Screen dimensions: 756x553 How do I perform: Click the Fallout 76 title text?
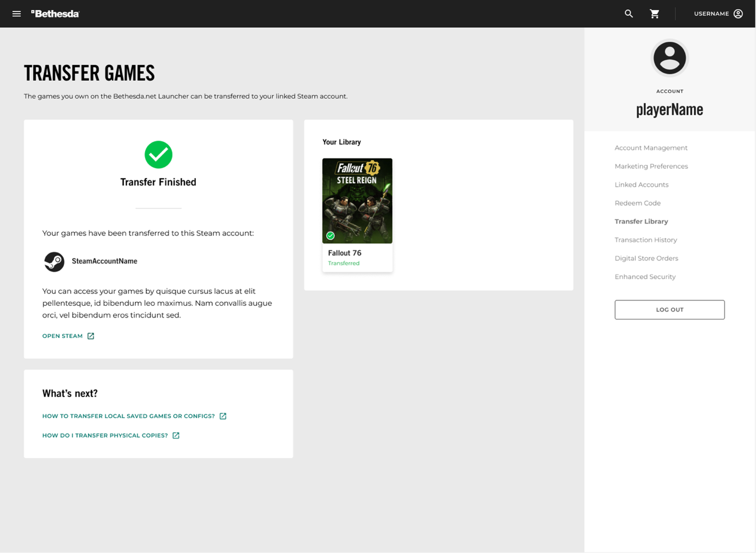345,253
